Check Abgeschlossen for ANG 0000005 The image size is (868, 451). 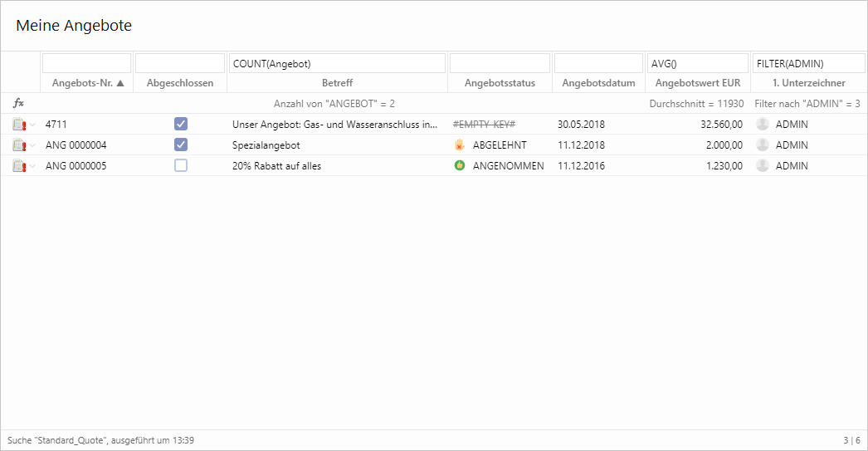tap(181, 165)
